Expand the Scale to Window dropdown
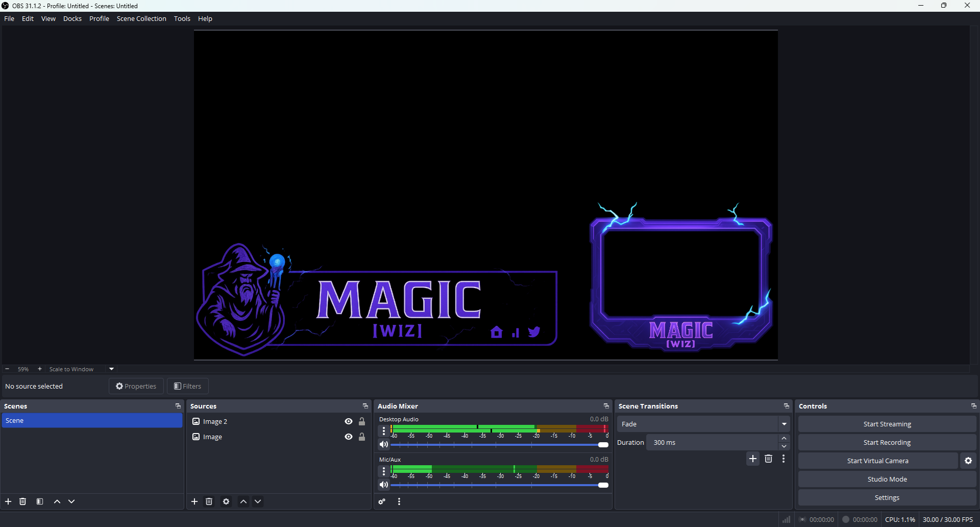980x527 pixels. coord(111,369)
